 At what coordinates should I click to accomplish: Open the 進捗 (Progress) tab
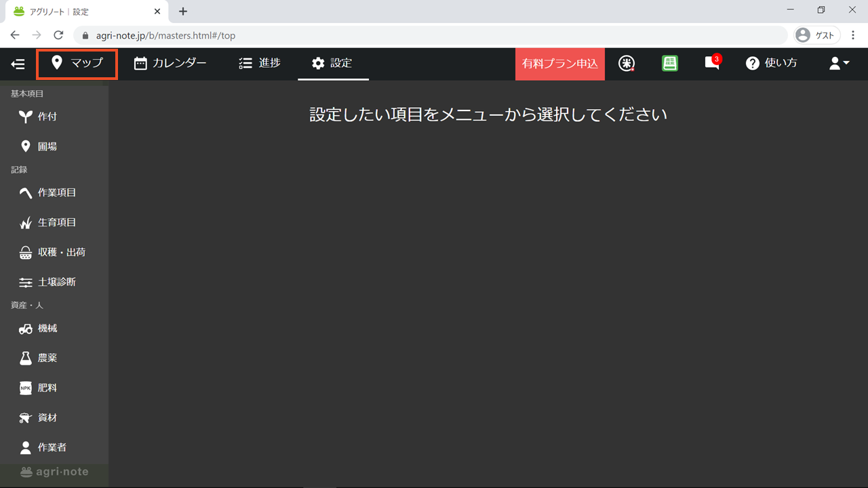click(x=260, y=64)
